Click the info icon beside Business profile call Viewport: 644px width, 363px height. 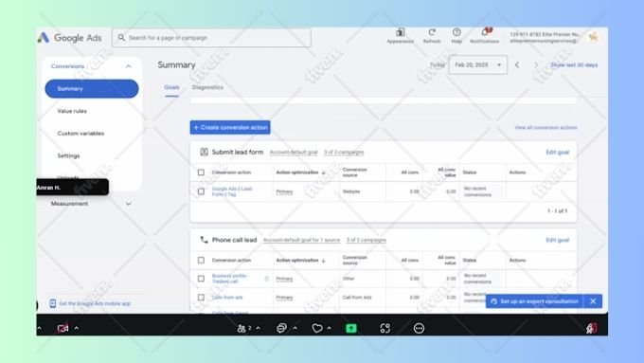pyautogui.click(x=266, y=279)
